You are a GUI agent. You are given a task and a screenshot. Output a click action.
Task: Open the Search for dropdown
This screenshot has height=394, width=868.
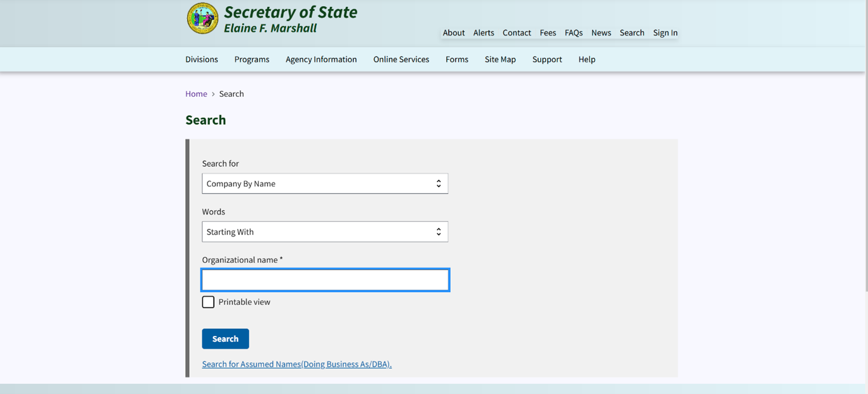click(325, 183)
